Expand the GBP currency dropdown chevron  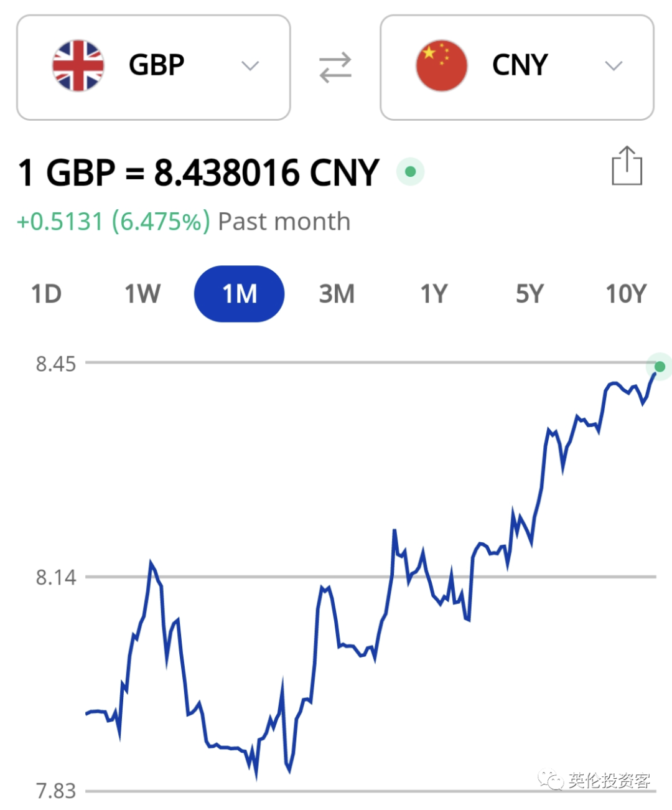point(250,66)
